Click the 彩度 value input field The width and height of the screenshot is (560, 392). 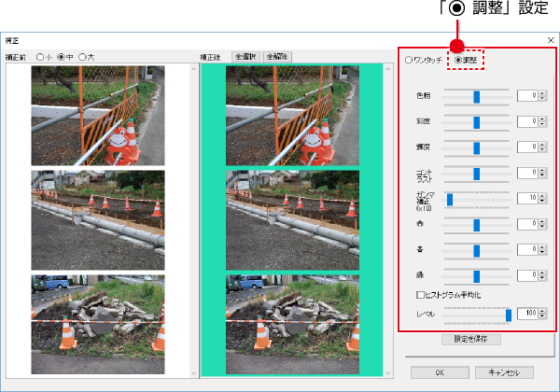[x=527, y=121]
